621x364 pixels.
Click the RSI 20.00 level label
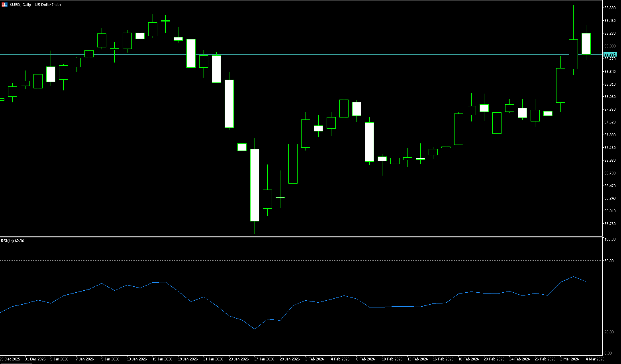click(x=609, y=332)
